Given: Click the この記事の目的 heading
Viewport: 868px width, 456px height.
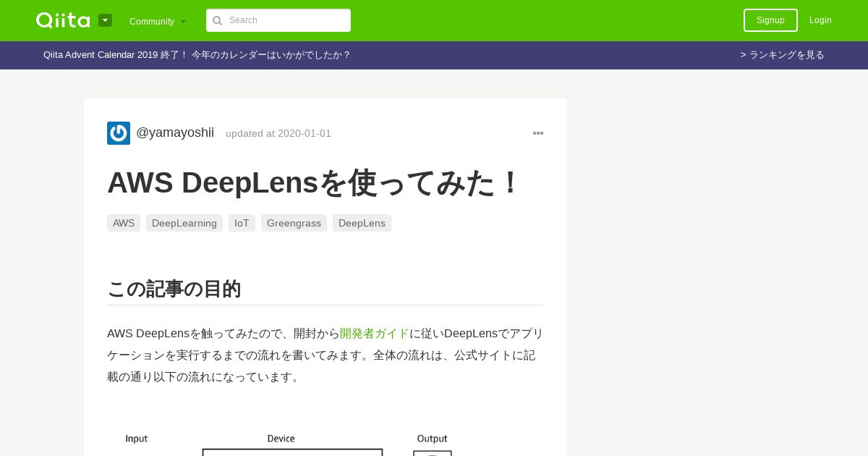Looking at the screenshot, I should (174, 289).
